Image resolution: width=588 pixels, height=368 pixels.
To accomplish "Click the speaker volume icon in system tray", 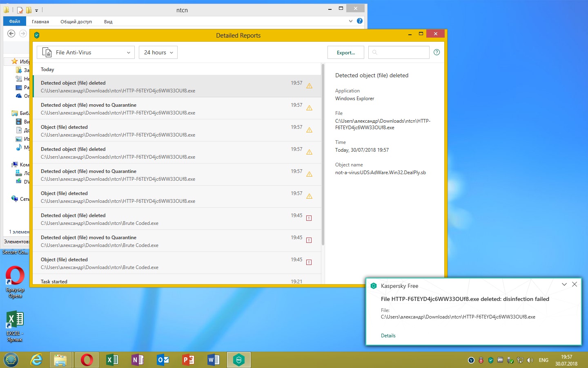I will coord(530,360).
